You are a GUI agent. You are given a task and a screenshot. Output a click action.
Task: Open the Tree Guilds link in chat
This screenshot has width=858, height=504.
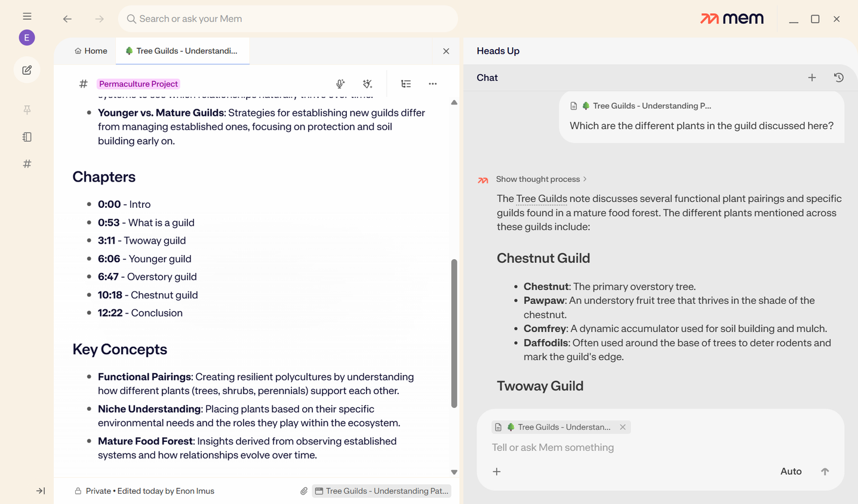(x=542, y=199)
